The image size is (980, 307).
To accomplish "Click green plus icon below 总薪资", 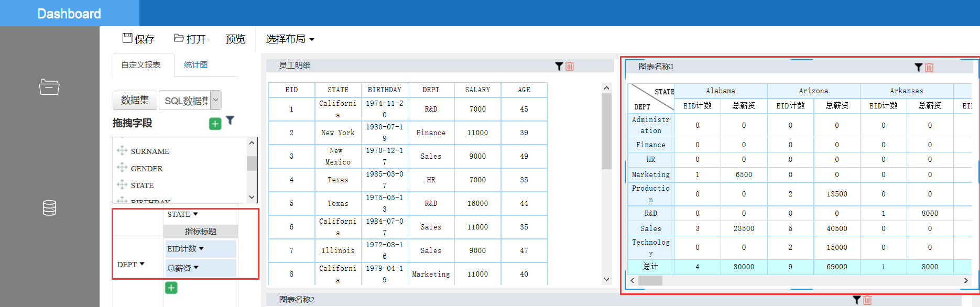I will (171, 288).
